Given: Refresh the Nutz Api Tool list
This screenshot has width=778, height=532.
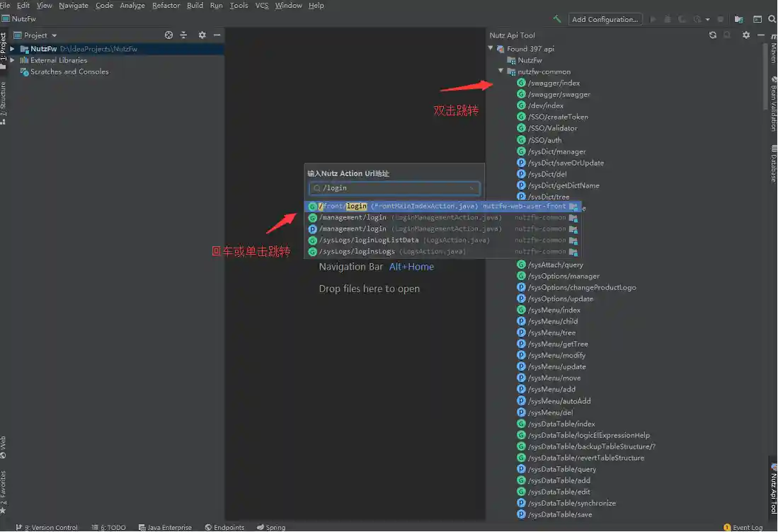Looking at the screenshot, I should (x=713, y=35).
